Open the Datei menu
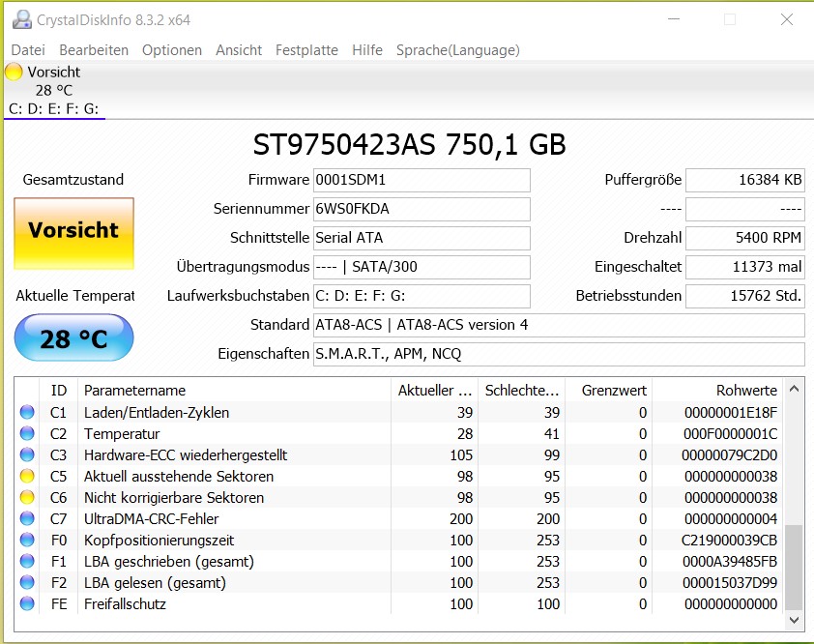 pos(28,50)
